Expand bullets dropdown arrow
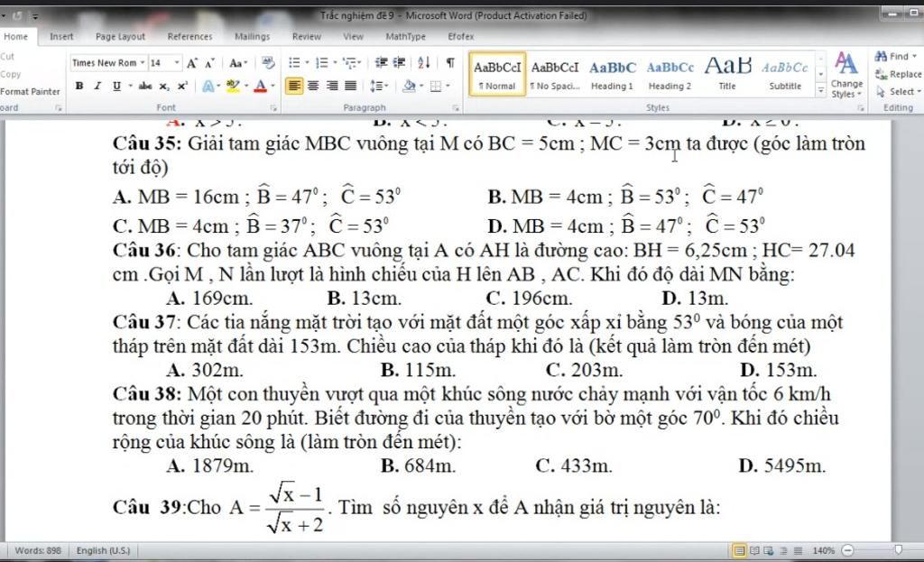 (307, 62)
